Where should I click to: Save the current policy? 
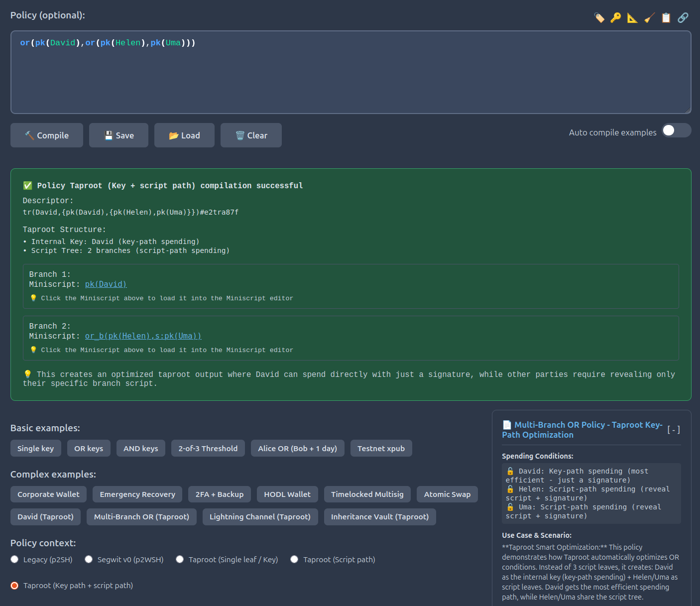tap(118, 135)
